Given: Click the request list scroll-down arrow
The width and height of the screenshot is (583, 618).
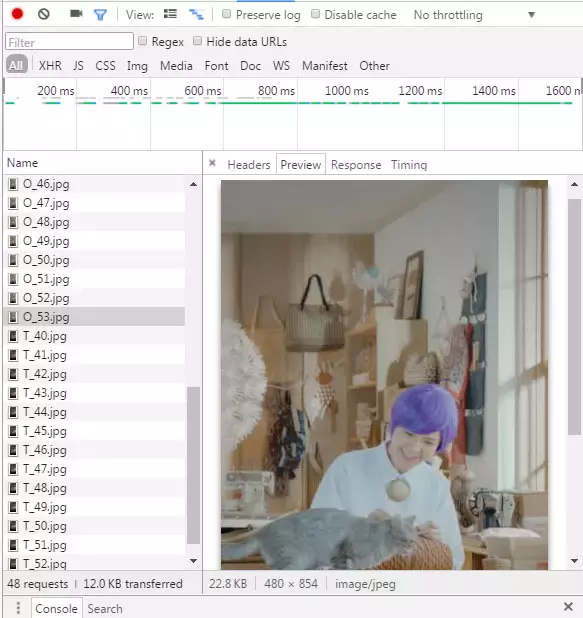Looking at the screenshot, I should coord(193,560).
